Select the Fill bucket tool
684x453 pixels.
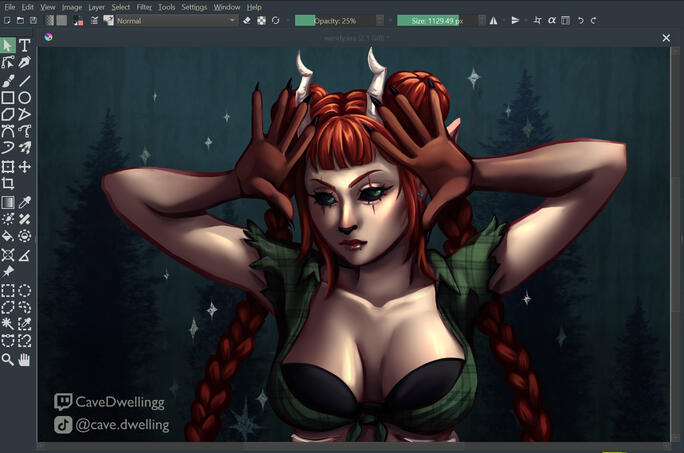click(x=7, y=236)
